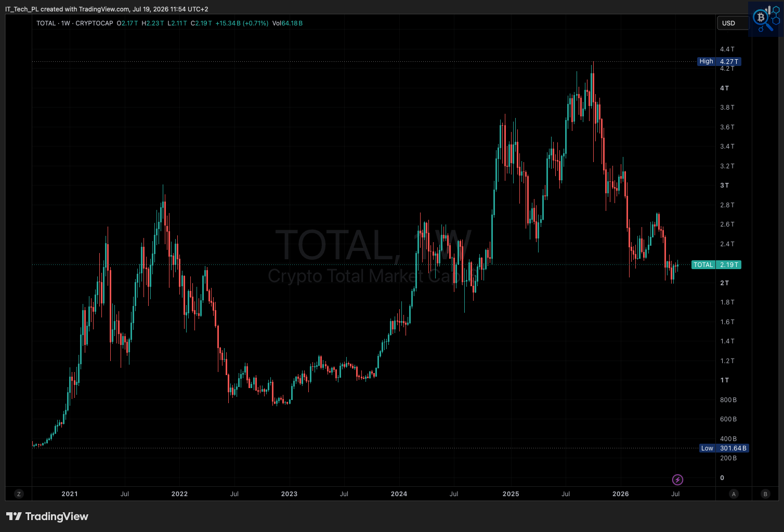Screen dimensions: 784x532
Task: Click the close value C2.19T
Action: (x=202, y=23)
